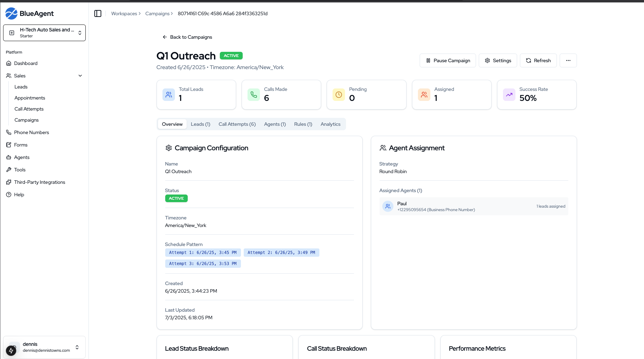This screenshot has width=644, height=359.
Task: Click the Paul assigned agent row
Action: coord(474,206)
